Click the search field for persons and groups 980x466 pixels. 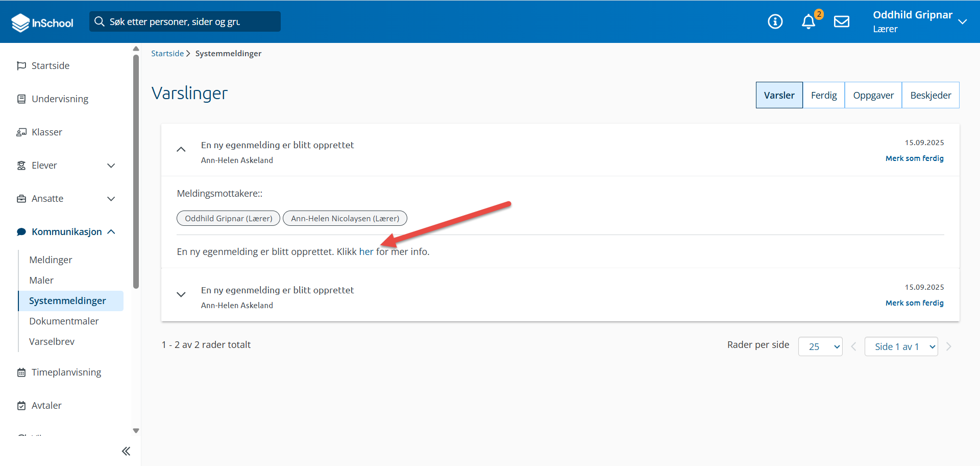point(185,21)
